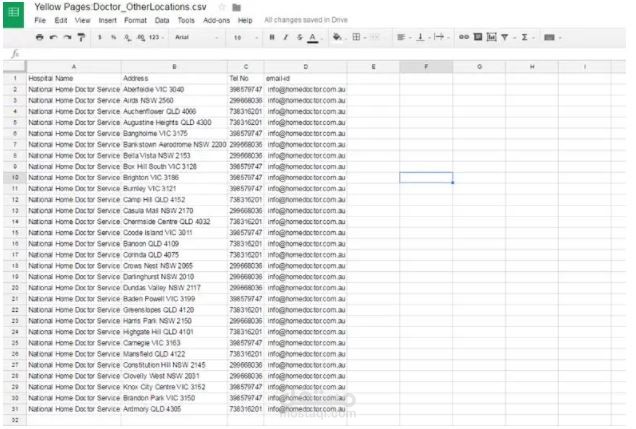Screen dimensions: 636x429
Task: Open the text color picker
Action: pyautogui.click(x=313, y=38)
